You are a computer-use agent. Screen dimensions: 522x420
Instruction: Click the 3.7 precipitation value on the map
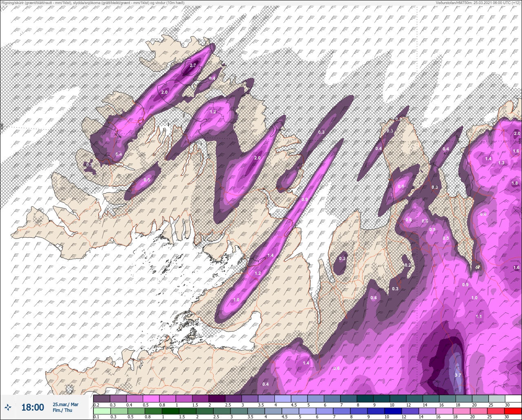coord(458,375)
